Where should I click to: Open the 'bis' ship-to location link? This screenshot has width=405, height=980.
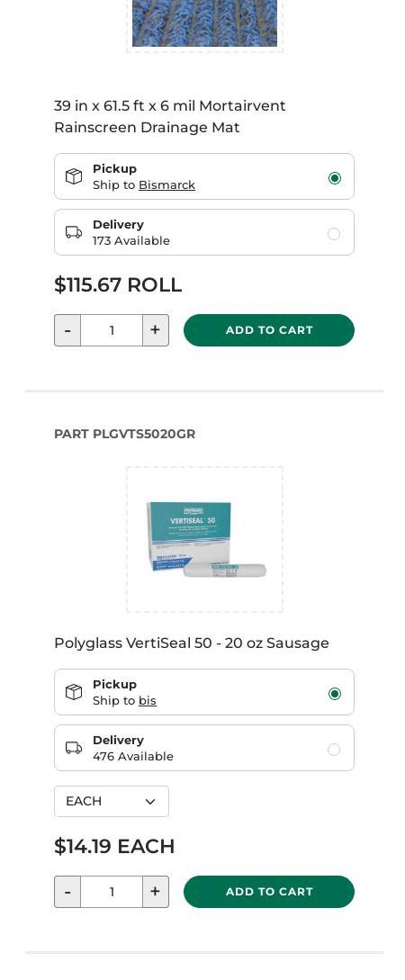(148, 701)
